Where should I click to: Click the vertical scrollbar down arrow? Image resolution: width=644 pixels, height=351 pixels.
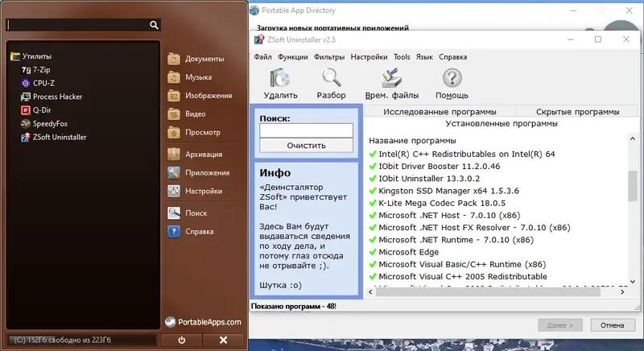[633, 282]
